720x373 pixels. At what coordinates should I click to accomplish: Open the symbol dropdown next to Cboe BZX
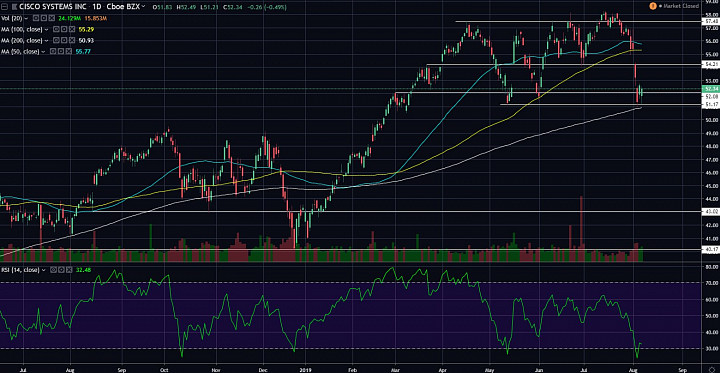(x=143, y=6)
